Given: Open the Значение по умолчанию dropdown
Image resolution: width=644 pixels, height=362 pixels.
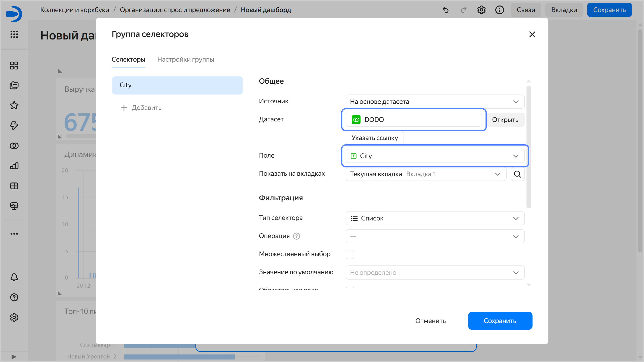Looking at the screenshot, I should [435, 273].
